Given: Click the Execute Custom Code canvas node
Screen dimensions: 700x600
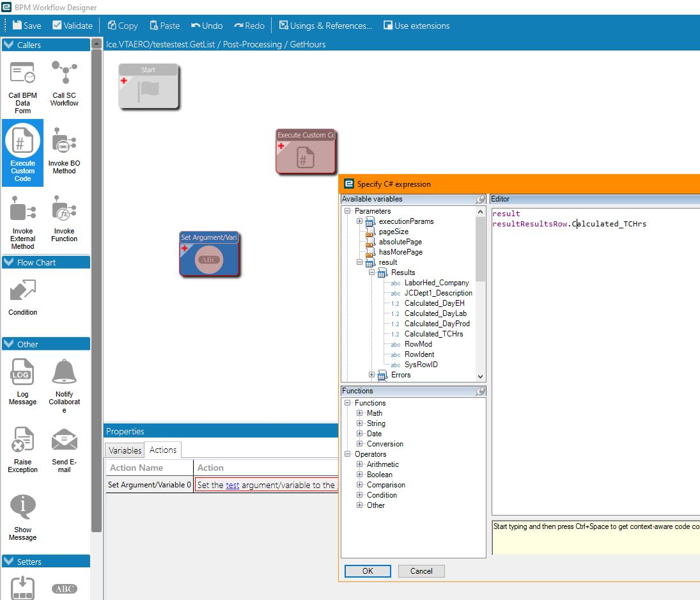Looking at the screenshot, I should pos(306,152).
